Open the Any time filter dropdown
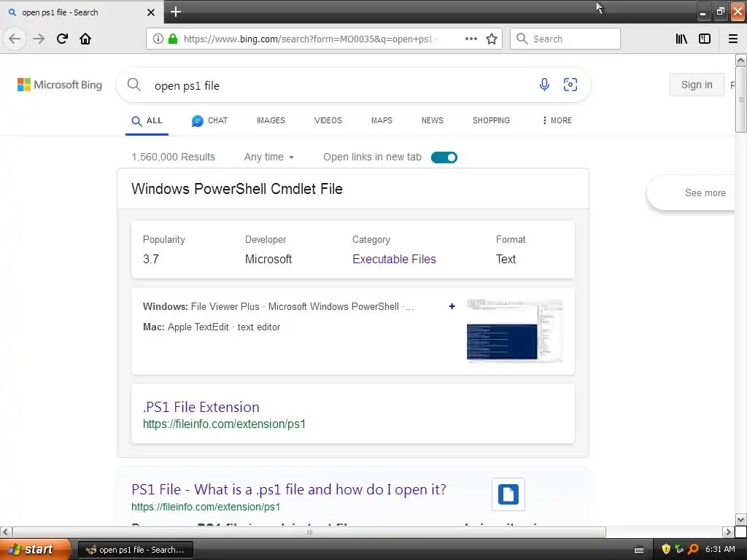 click(x=268, y=157)
